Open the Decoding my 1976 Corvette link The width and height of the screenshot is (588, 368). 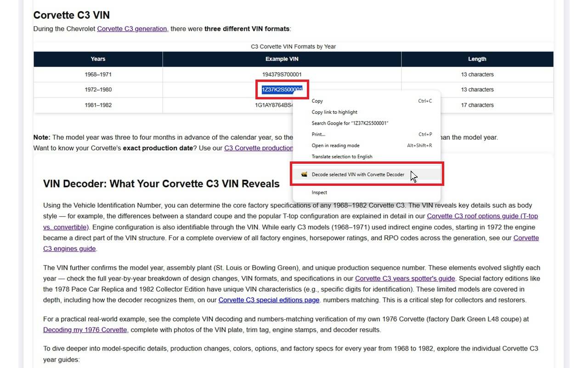85,329
